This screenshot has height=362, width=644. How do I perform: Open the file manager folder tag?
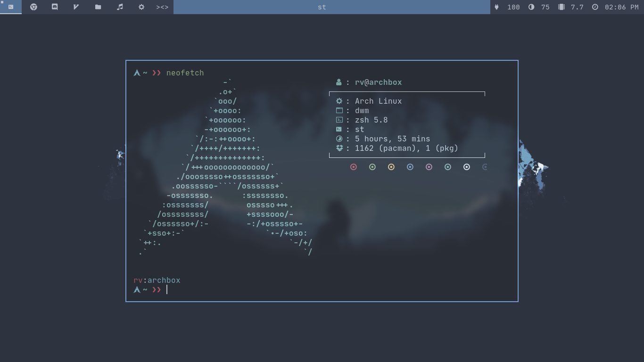pos(98,7)
